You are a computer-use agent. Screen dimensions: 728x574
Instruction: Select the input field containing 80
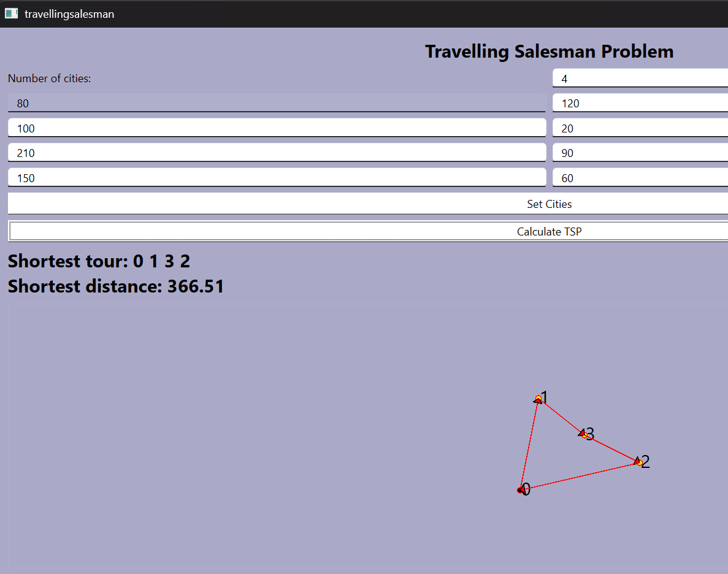277,102
